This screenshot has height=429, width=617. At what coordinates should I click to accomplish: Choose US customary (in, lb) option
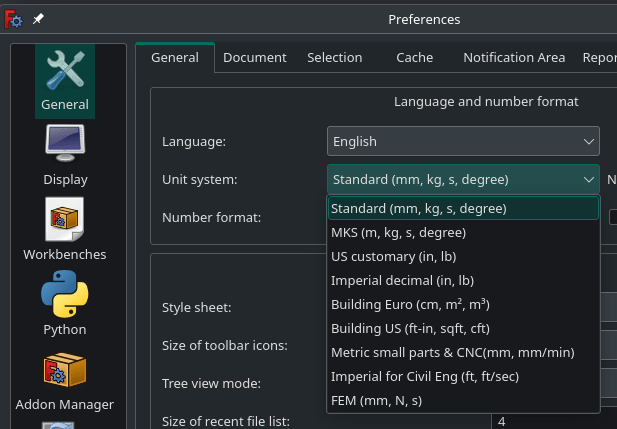(463, 257)
